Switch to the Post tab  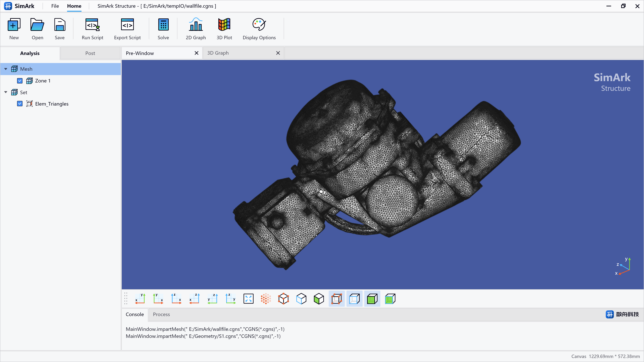tap(90, 53)
